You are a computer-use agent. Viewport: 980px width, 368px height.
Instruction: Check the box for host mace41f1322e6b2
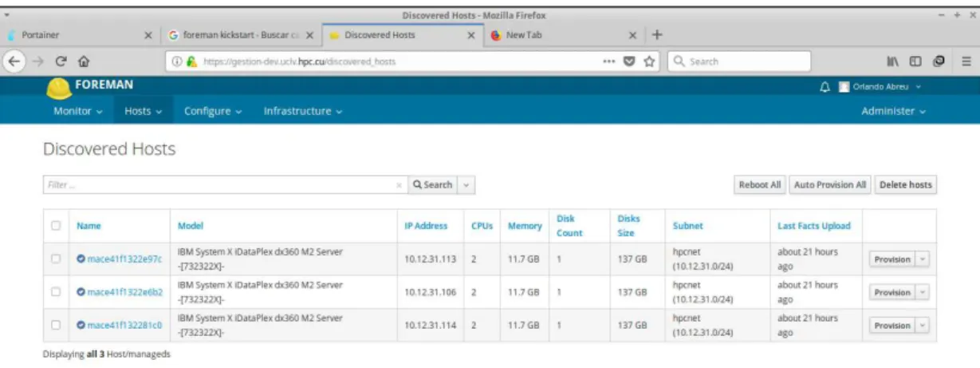click(56, 292)
